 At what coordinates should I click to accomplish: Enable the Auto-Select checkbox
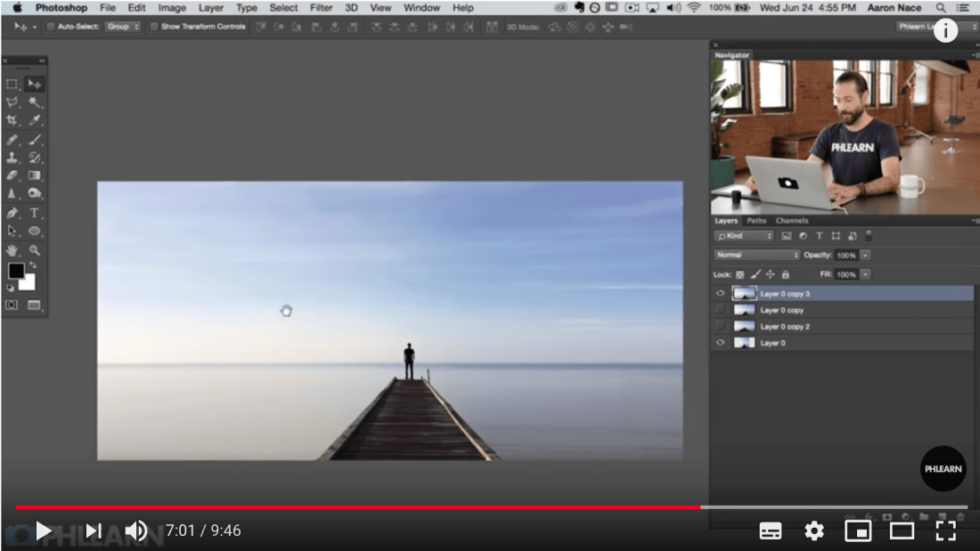coord(50,27)
